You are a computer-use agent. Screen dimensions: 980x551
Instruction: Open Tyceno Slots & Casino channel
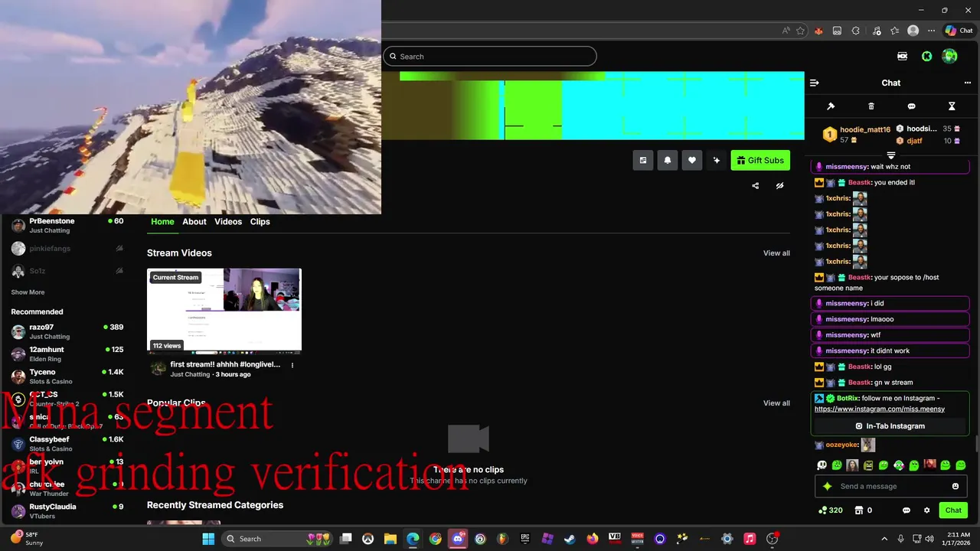pyautogui.click(x=67, y=376)
